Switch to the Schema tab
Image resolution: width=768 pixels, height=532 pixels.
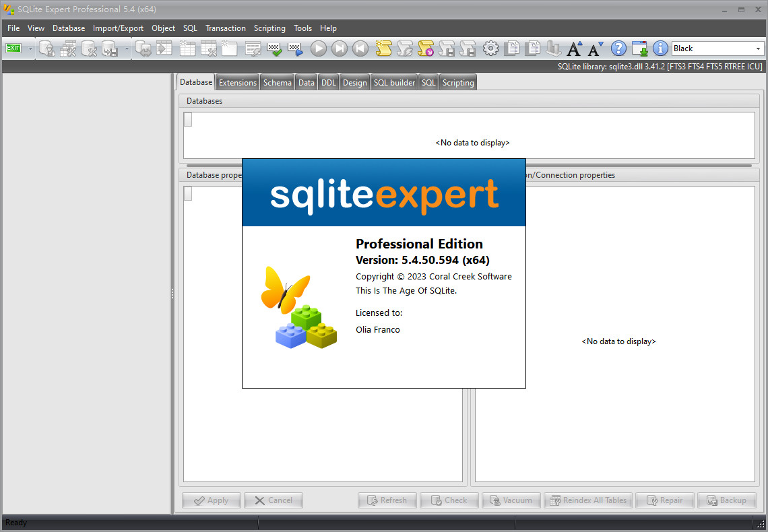coord(278,83)
